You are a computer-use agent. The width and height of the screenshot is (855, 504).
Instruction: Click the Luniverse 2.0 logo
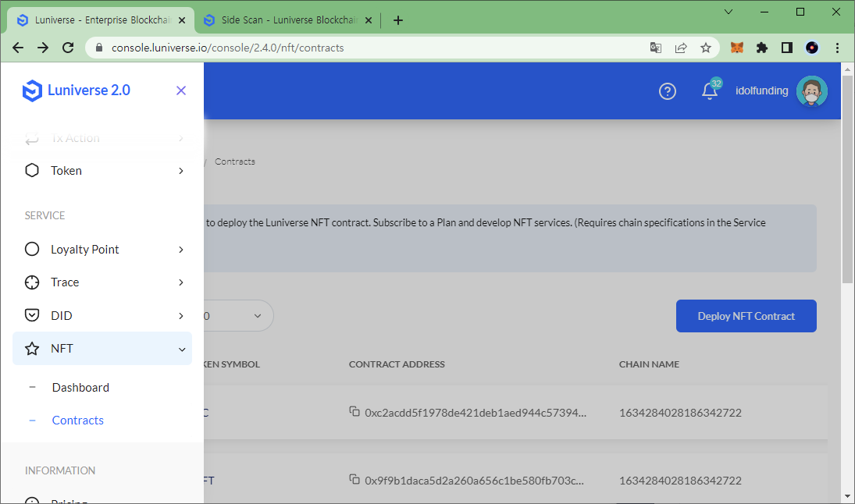77,91
